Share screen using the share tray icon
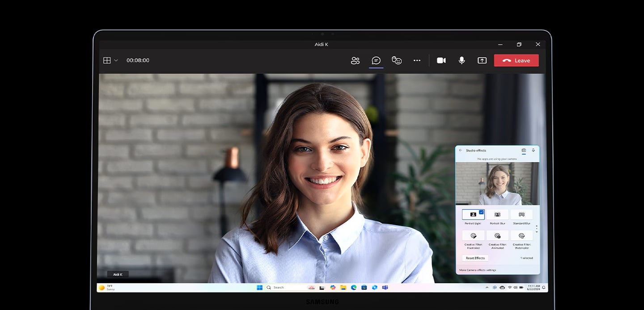 482,61
